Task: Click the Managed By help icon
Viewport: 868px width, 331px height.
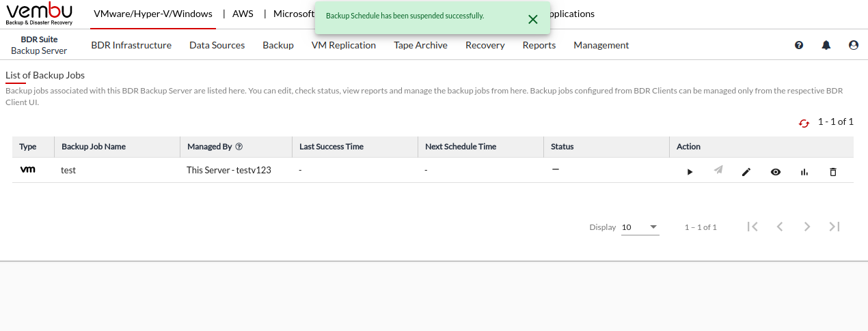Action: pos(239,147)
